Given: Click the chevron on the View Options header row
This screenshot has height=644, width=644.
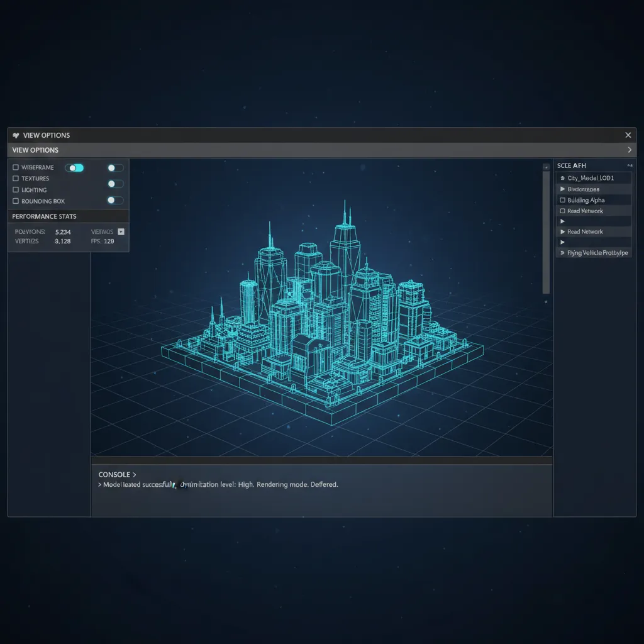Looking at the screenshot, I should [628, 150].
